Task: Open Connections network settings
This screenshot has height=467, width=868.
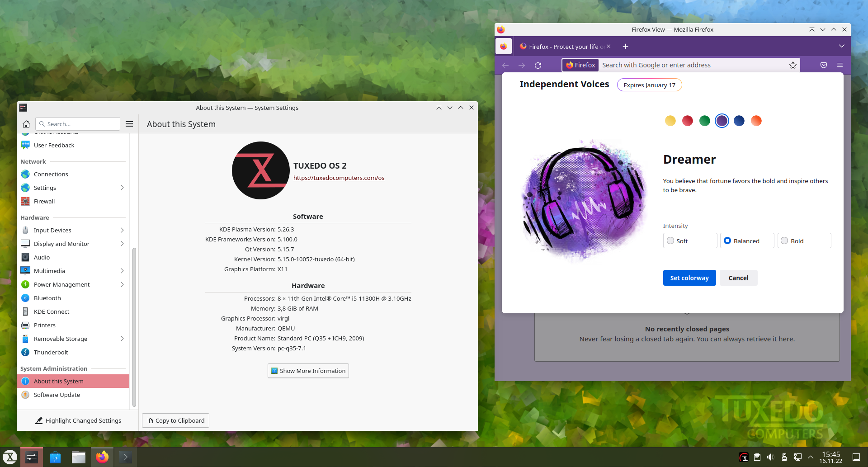Action: (73, 174)
